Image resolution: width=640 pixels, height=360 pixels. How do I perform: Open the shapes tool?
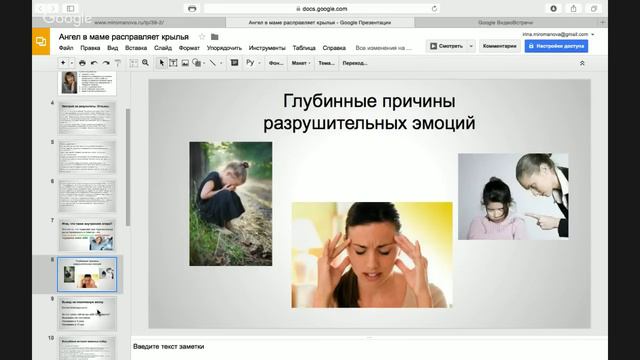(x=196, y=63)
